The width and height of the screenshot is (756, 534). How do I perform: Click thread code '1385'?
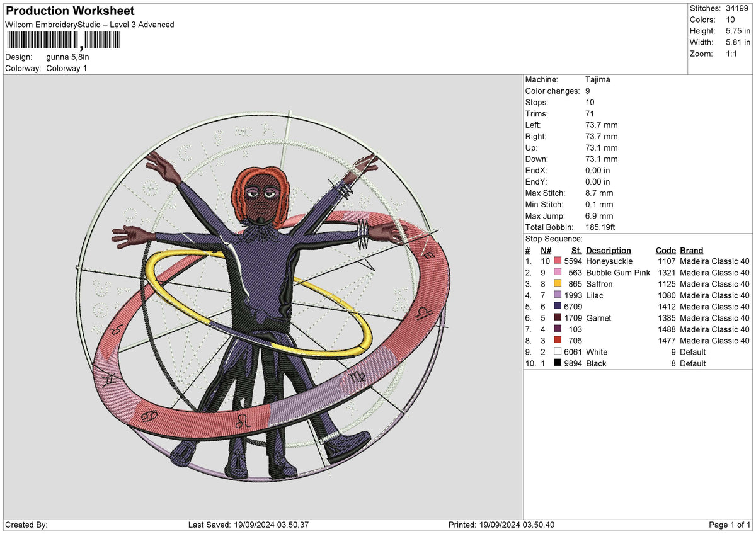coord(667,318)
